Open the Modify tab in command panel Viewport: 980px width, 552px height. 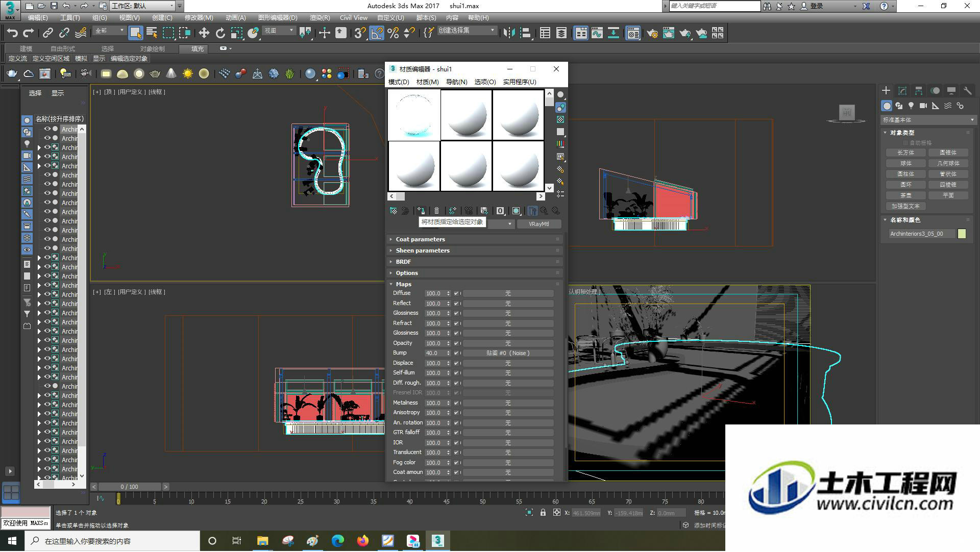(902, 91)
